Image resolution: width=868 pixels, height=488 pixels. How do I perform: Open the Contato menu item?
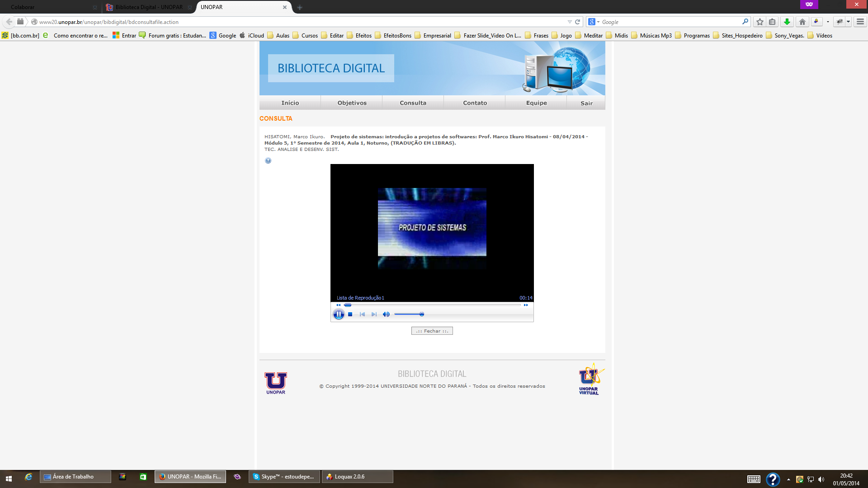[475, 103]
